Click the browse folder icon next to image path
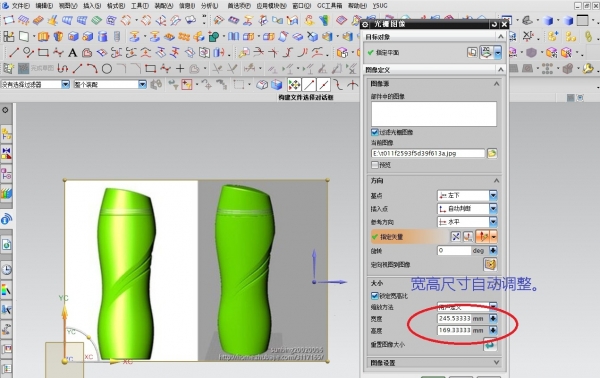The height and width of the screenshot is (378, 600). tap(492, 153)
